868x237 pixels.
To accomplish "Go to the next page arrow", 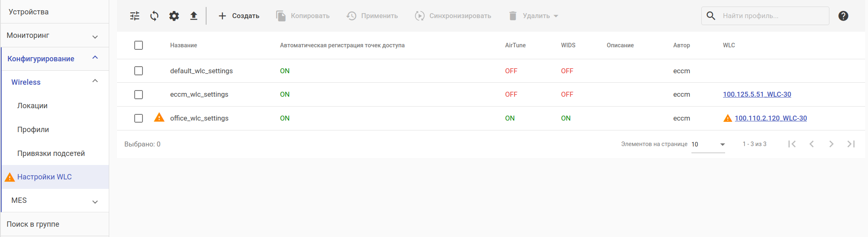I will (831, 144).
